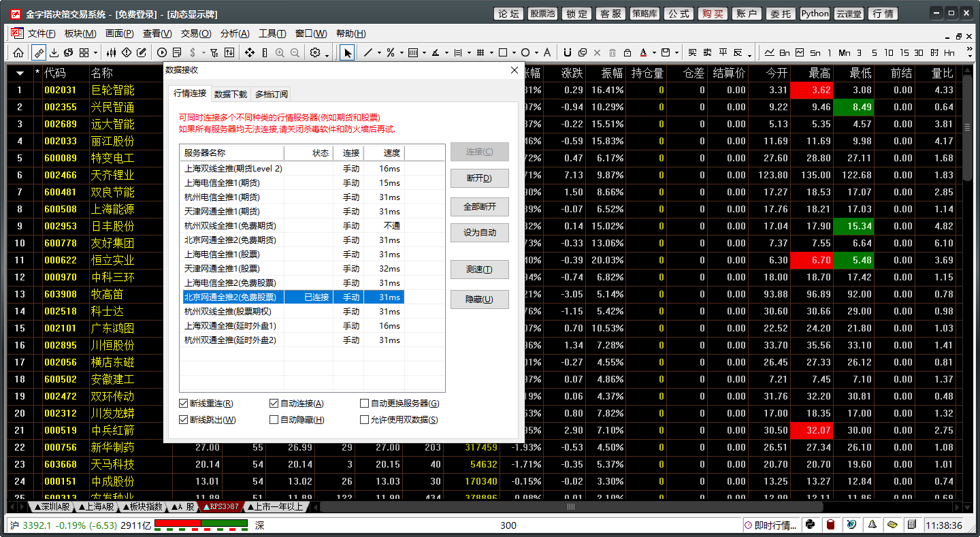Select the percent line tool
This screenshot has width=980, height=537.
[391, 52]
